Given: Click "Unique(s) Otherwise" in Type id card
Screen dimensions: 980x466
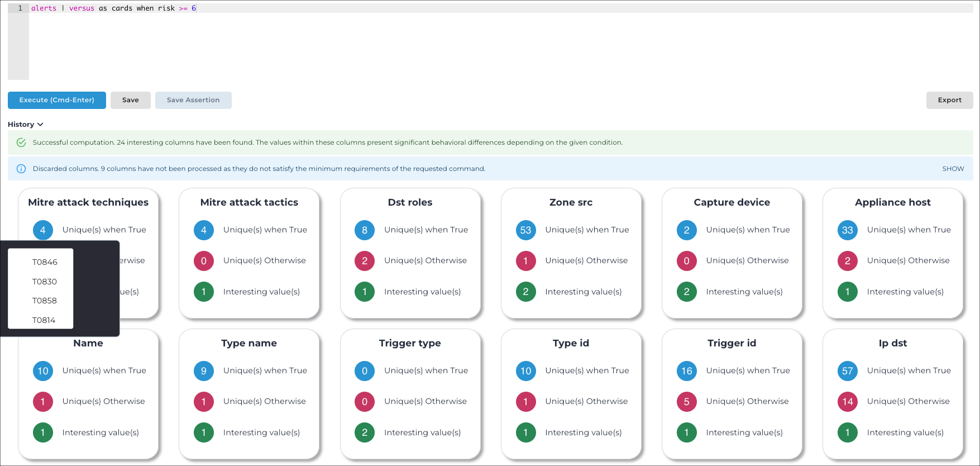Looking at the screenshot, I should 586,401.
